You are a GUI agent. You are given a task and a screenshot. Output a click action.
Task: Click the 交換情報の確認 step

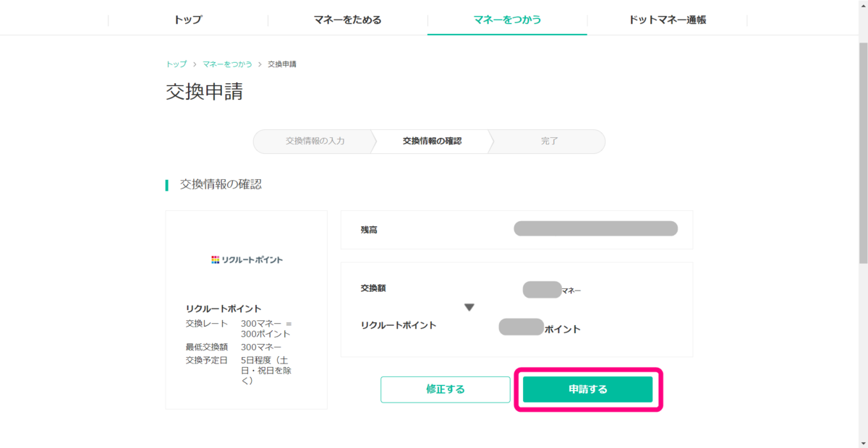coord(432,141)
